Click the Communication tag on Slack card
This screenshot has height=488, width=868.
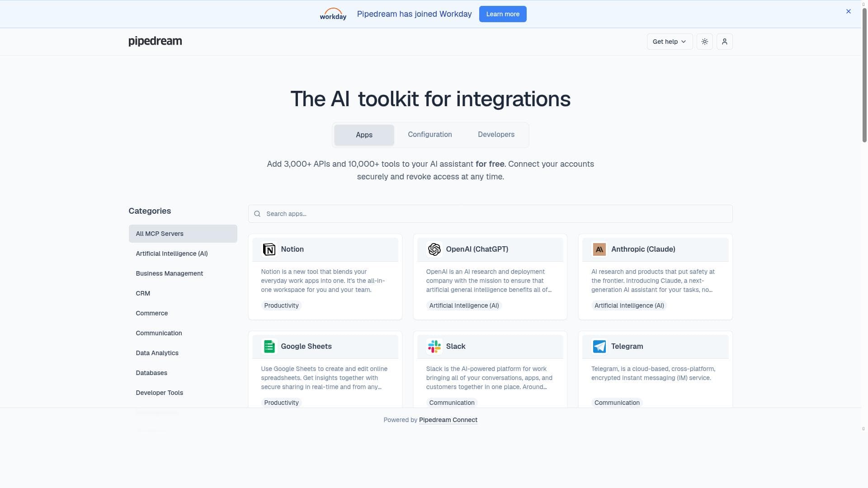click(452, 403)
